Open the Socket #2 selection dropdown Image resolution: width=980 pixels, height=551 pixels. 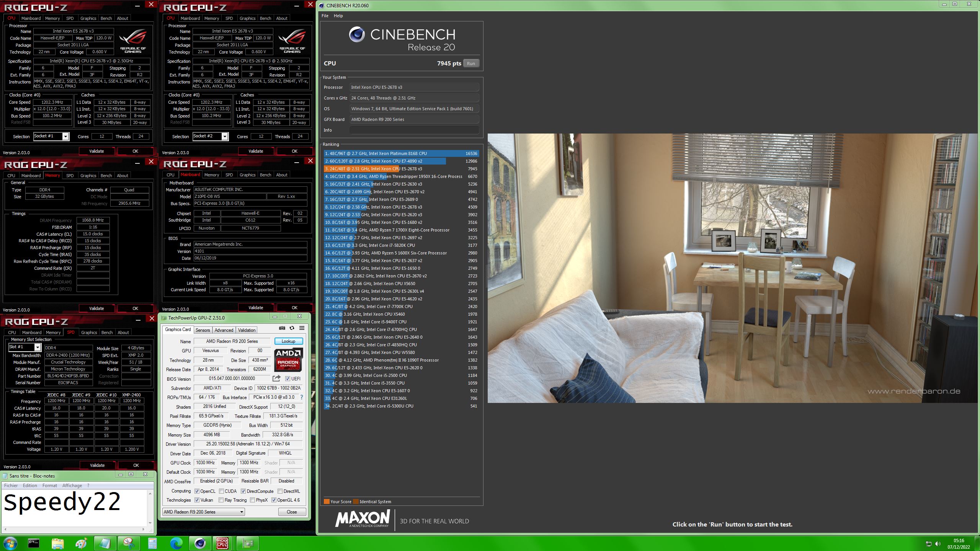tap(210, 136)
